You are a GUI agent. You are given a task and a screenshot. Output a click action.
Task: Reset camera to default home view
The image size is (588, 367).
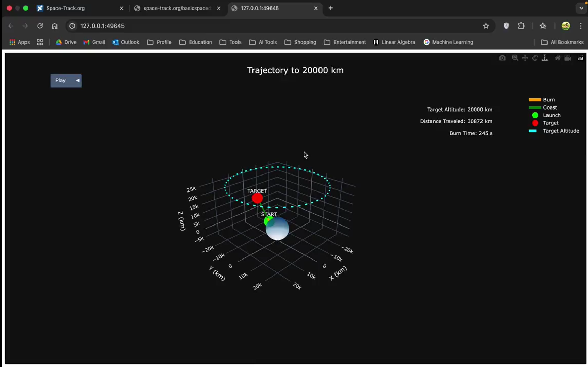pos(558,58)
